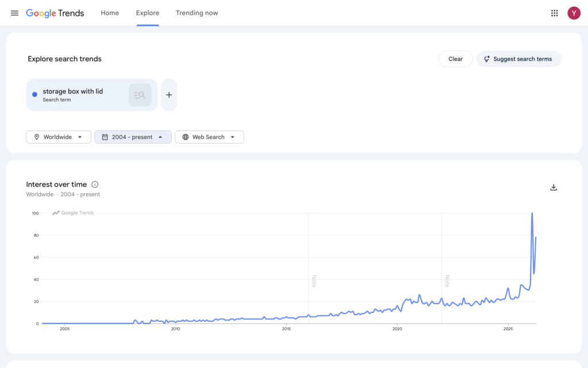Download the Interest over time chart

[x=554, y=187]
